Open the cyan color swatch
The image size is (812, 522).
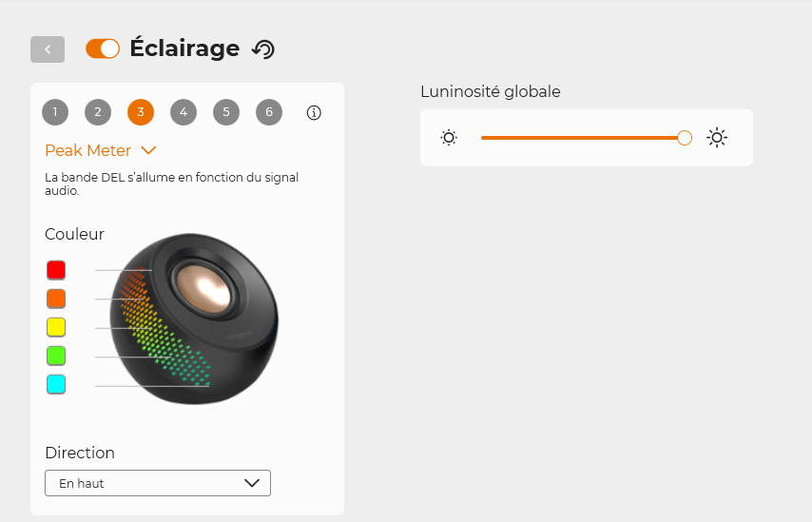56,384
